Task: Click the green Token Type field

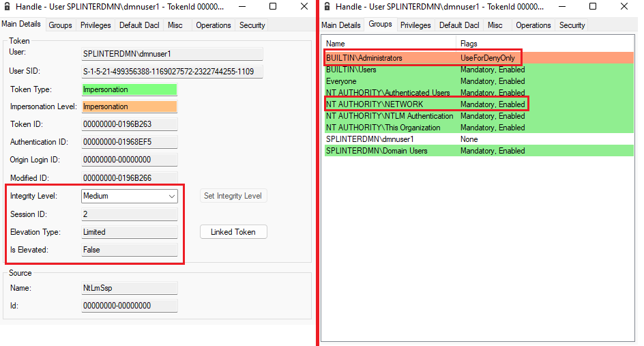Action: (129, 89)
